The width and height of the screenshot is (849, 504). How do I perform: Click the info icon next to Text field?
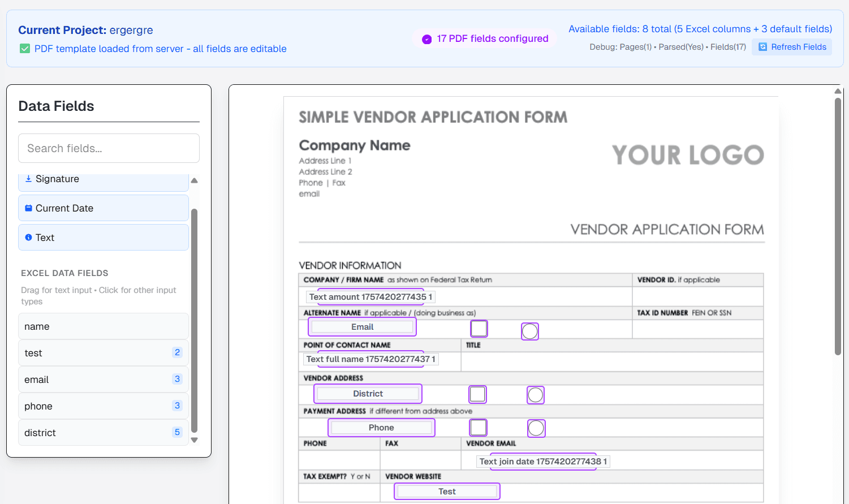click(28, 237)
